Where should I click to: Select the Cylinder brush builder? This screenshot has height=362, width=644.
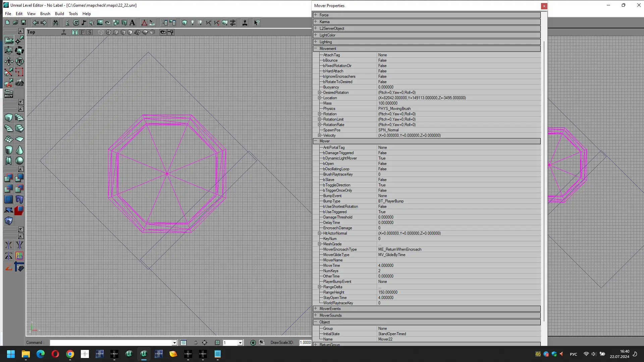tap(9, 150)
